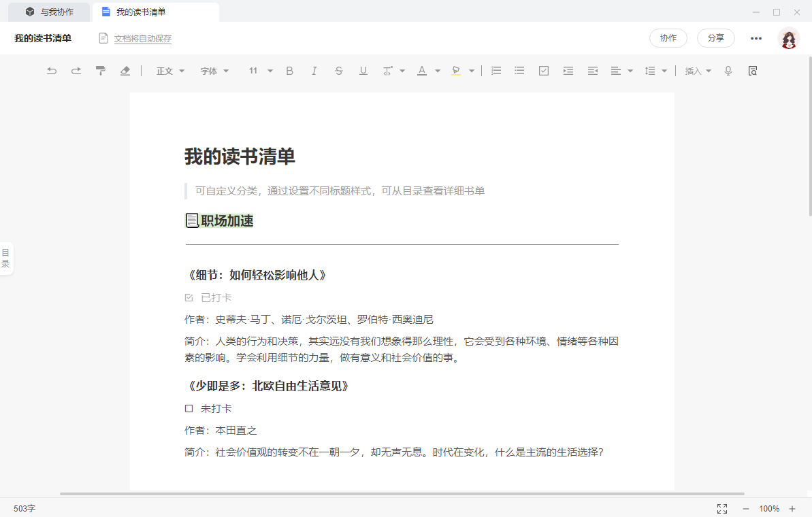Click the 分享 share button
Screen dimensions: 812x517
(715, 38)
